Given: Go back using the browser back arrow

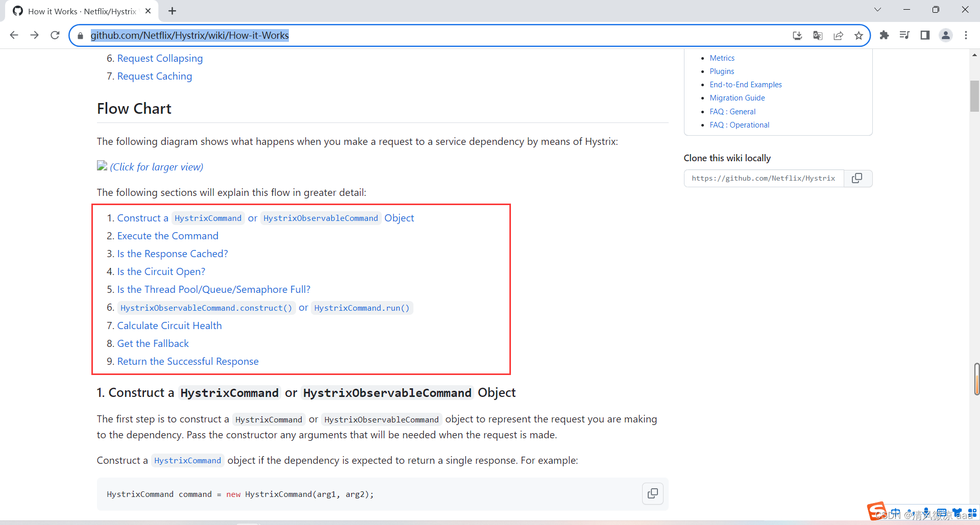Looking at the screenshot, I should point(14,35).
